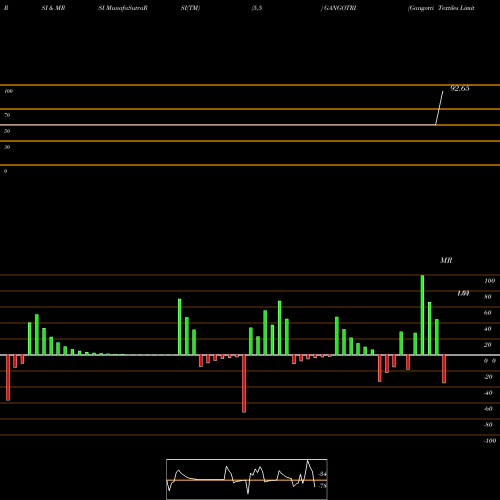Click the -80 label on MR scale
The width and height of the screenshot is (500, 500).
[488, 425]
